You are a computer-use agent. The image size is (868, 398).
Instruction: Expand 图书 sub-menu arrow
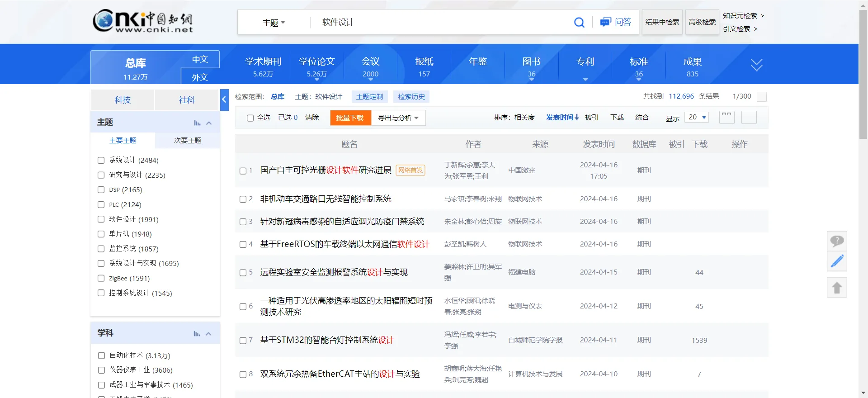pyautogui.click(x=532, y=80)
